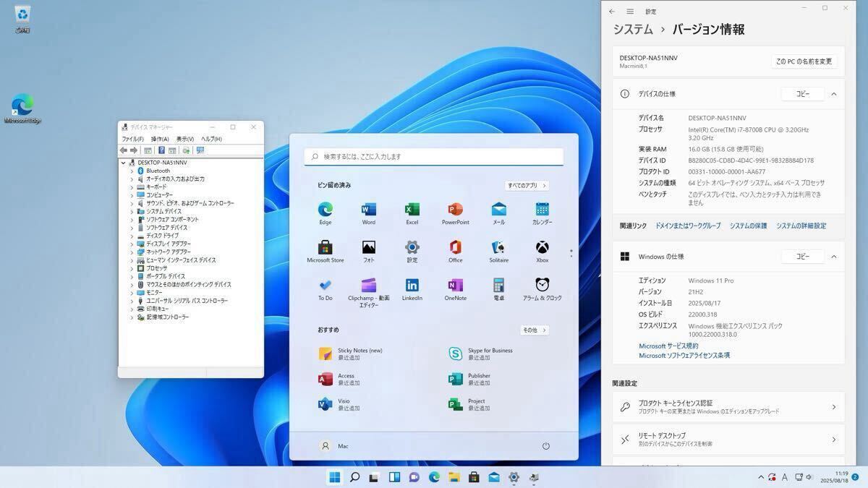Open the recommended Project app
Viewport: 868px width, 488px height.
pyautogui.click(x=469, y=404)
